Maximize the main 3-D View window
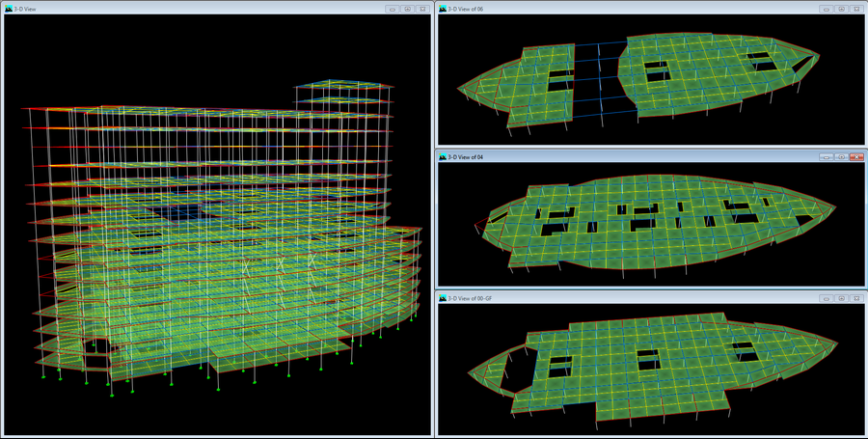868x439 pixels. pyautogui.click(x=407, y=9)
